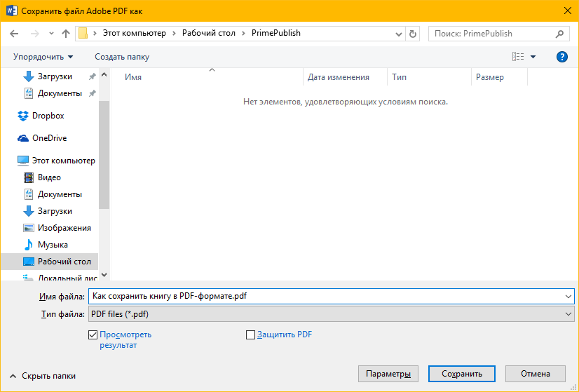
Task: Uncheck 'Просмотреть результат' checkbox
Action: click(93, 335)
